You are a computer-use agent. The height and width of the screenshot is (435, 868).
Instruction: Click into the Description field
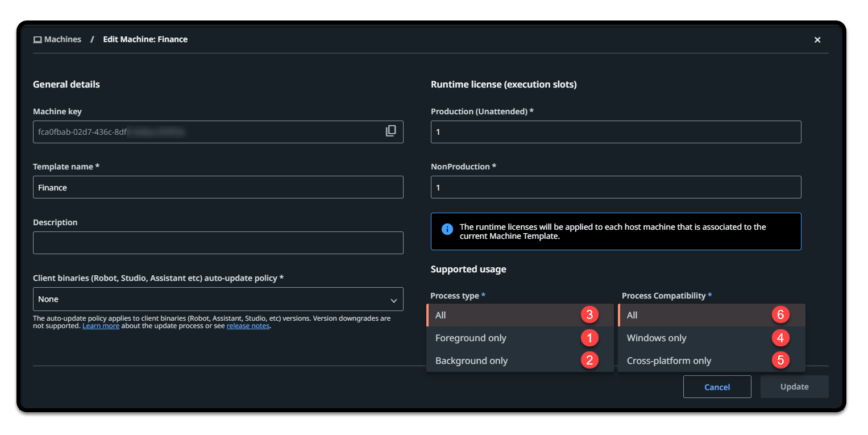click(218, 243)
